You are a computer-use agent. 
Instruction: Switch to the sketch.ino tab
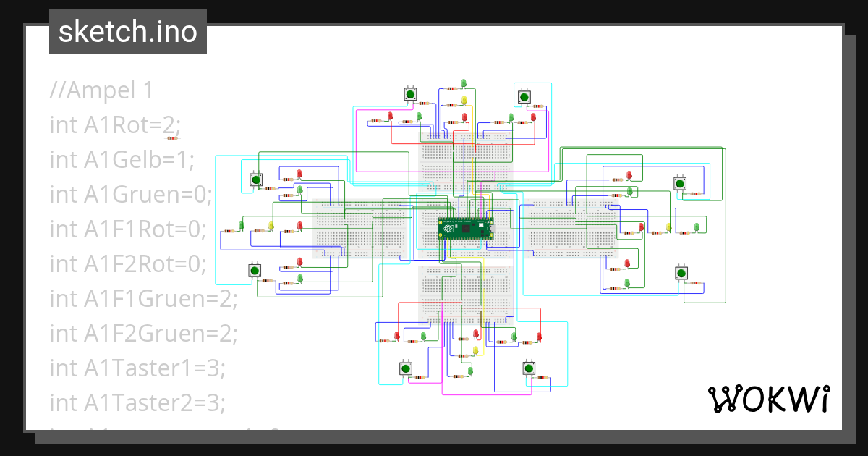click(127, 31)
